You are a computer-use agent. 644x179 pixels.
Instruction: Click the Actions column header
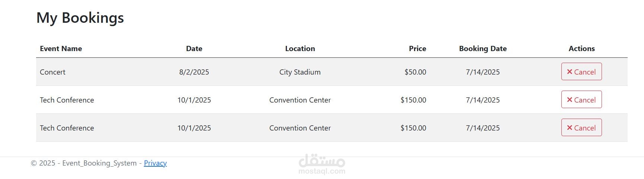(581, 48)
